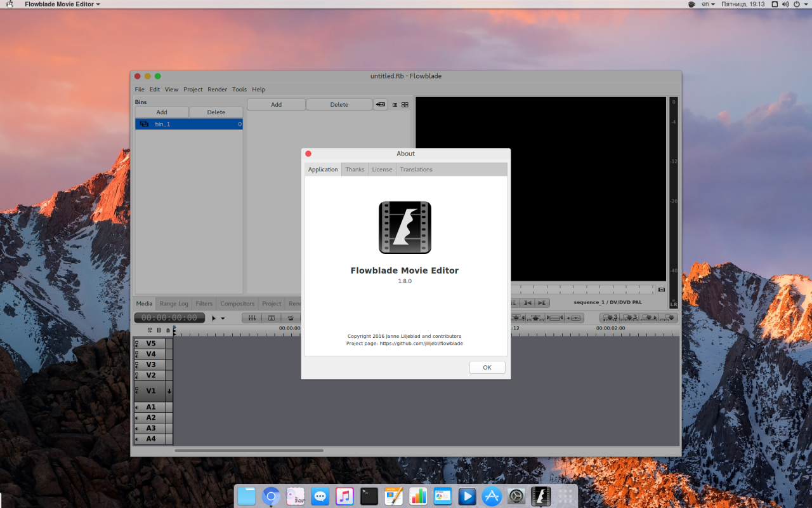812x508 pixels.
Task: Open the Edit menu in Flowblade
Action: 155,90
